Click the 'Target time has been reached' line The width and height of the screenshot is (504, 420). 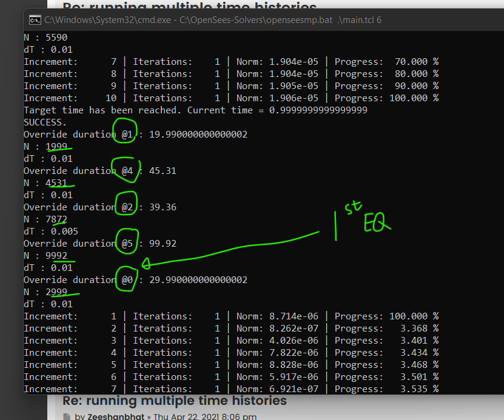coord(195,110)
